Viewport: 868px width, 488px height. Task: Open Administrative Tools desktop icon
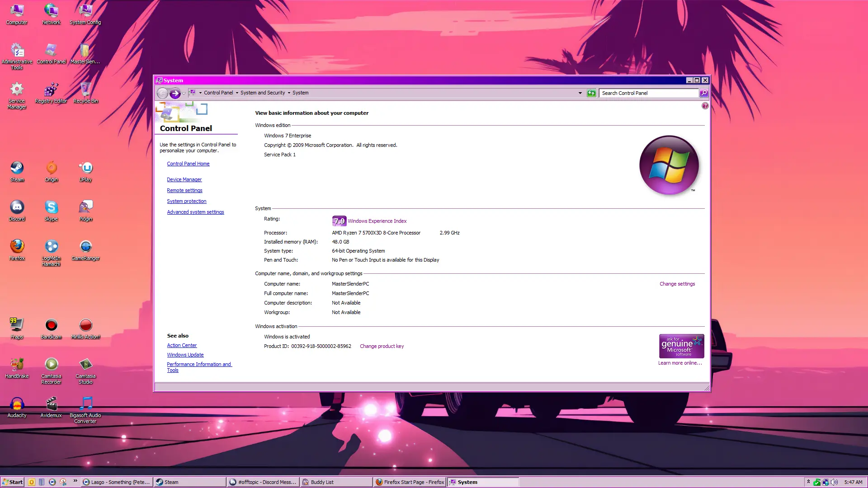click(x=17, y=56)
